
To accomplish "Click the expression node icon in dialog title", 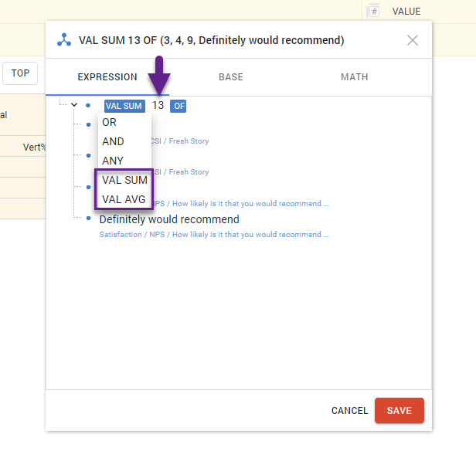I will pyautogui.click(x=64, y=40).
